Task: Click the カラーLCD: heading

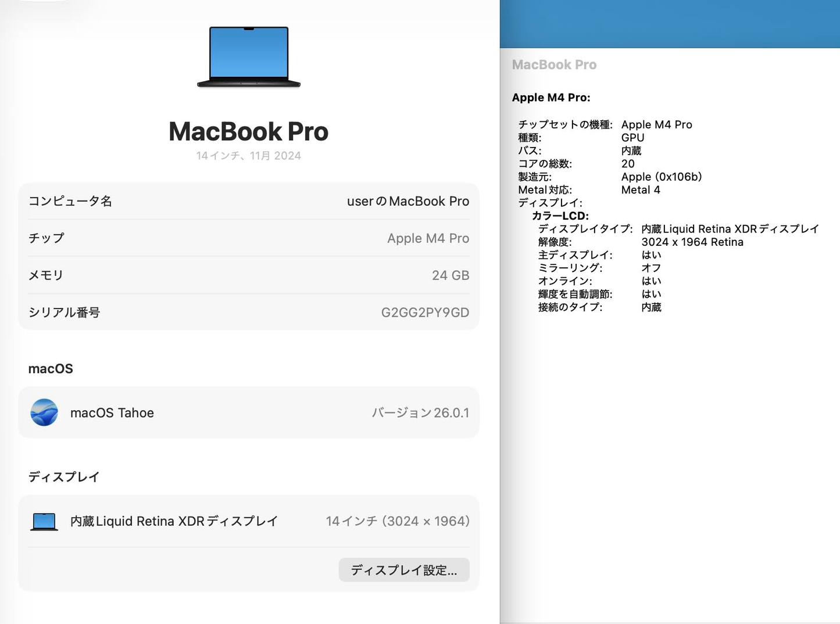Action: [560, 216]
